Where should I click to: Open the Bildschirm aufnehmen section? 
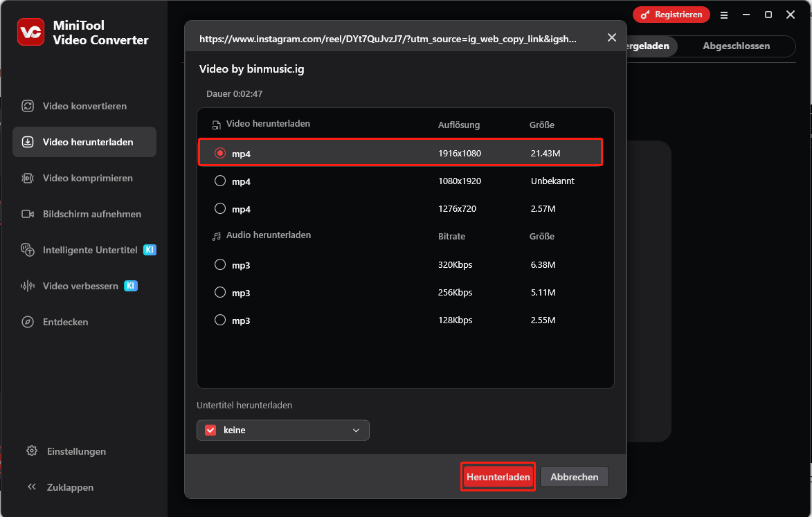point(84,214)
